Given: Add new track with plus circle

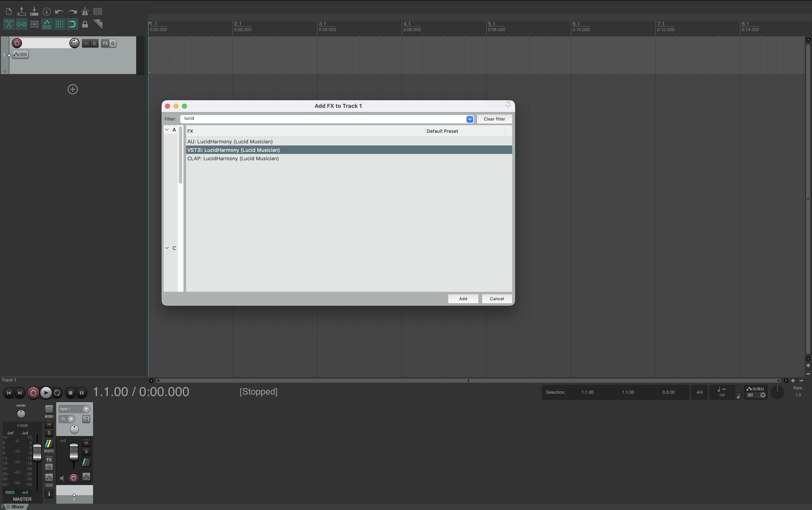Looking at the screenshot, I should pos(73,89).
